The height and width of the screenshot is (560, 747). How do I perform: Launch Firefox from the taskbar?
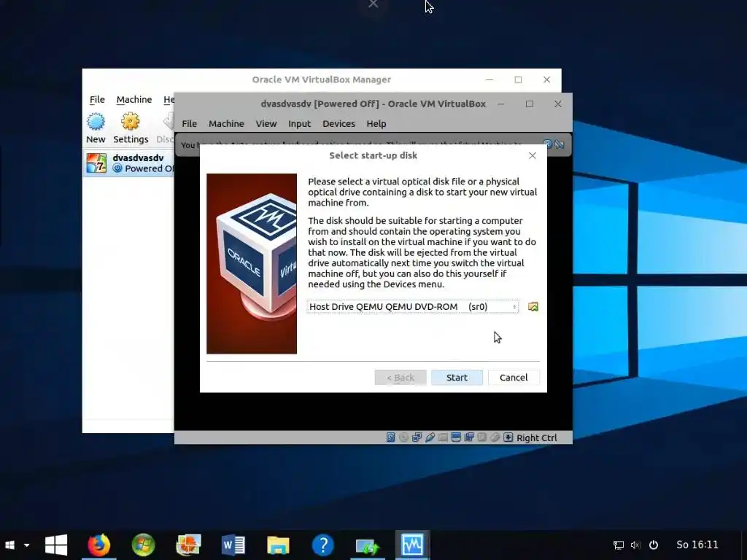[99, 545]
